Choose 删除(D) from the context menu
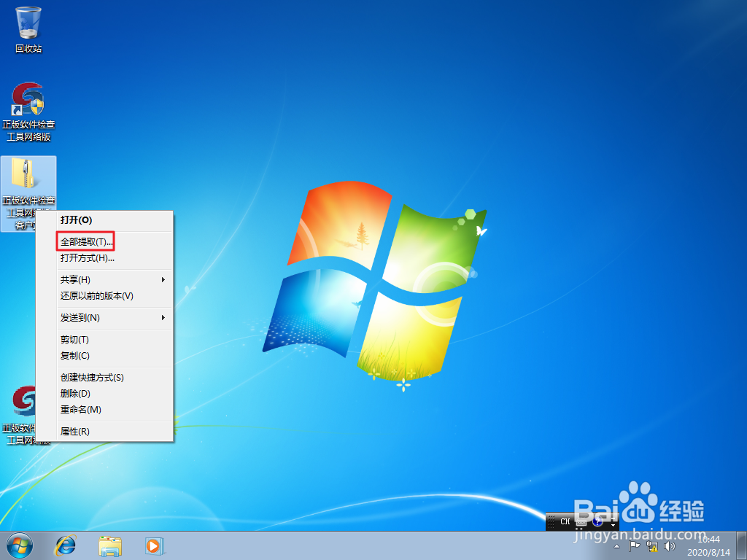 114,393
